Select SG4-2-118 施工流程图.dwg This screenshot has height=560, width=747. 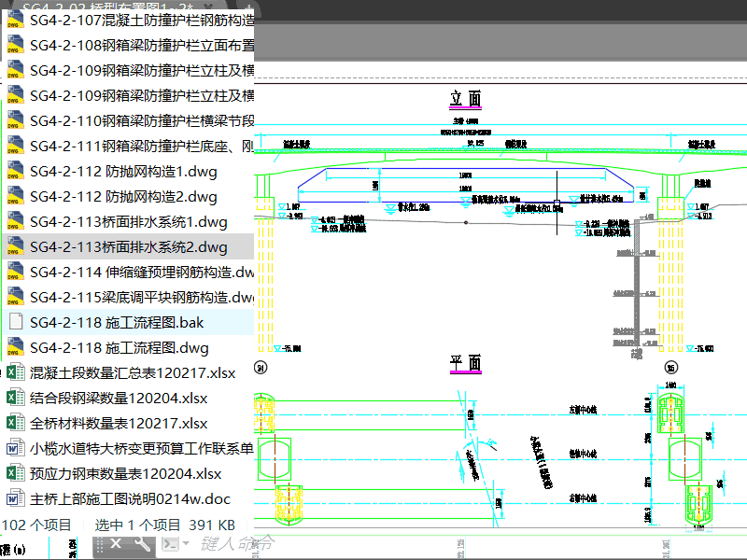129,348
